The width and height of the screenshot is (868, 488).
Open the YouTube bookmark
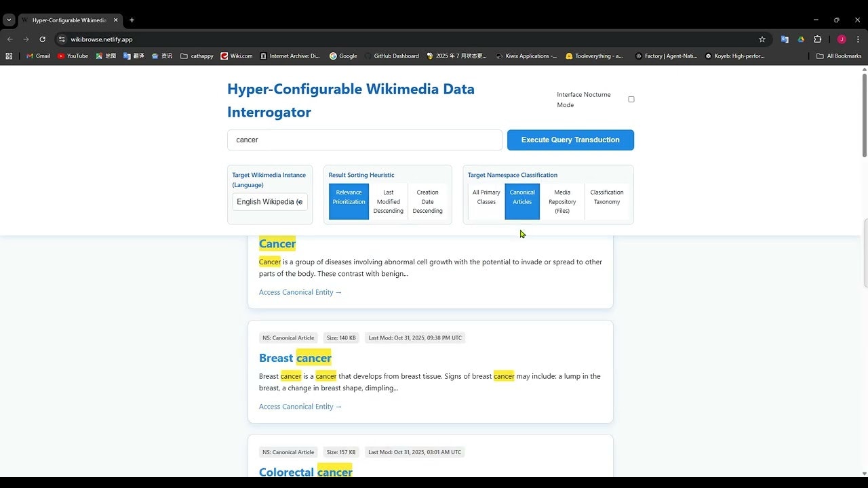pos(73,56)
